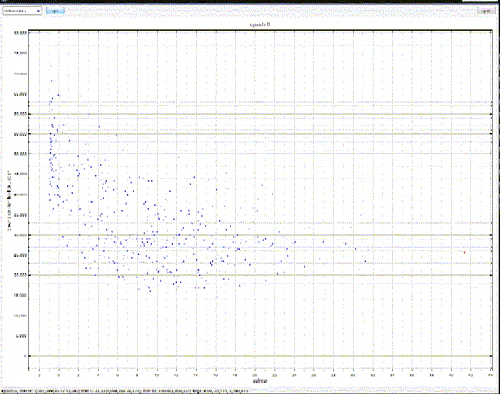Click the arrow on the top-left dropdown
Image resolution: width=500 pixels, height=394 pixels.
click(x=38, y=11)
